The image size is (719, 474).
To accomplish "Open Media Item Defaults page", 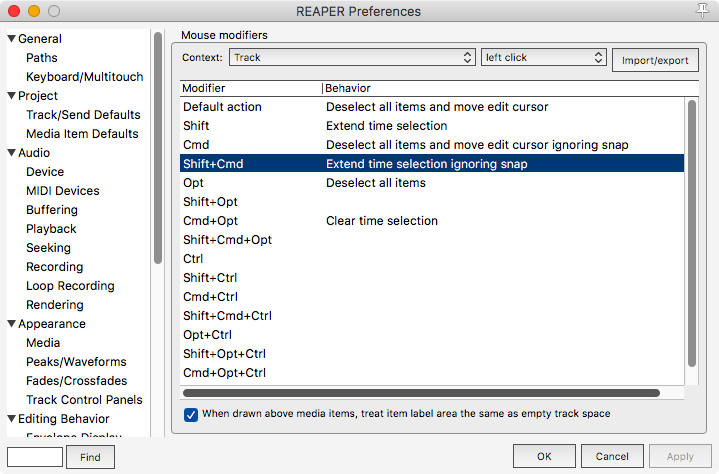I will coord(82,134).
